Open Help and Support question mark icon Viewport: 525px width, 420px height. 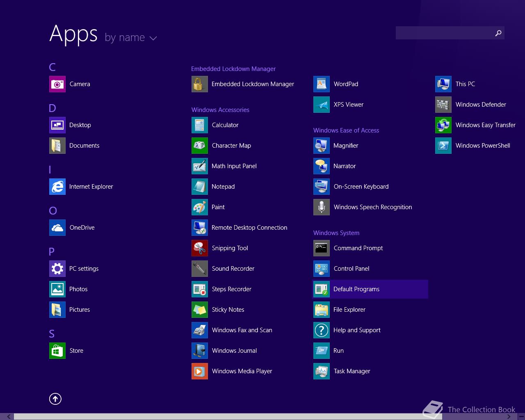tap(322, 330)
